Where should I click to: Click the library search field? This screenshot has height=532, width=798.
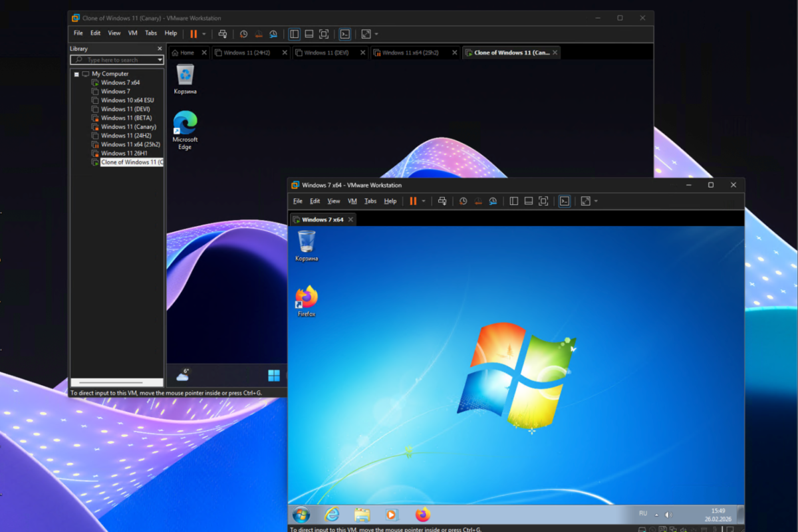(114, 60)
